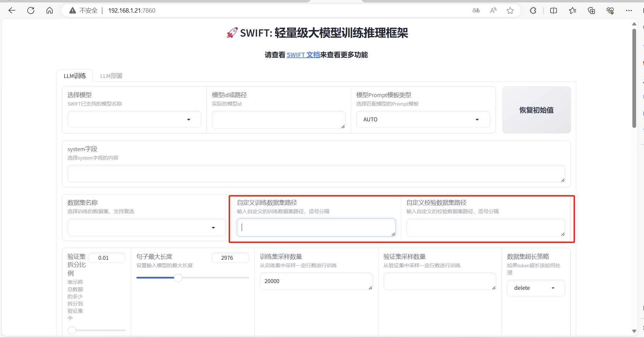Add page to favorites with star icon
The height and width of the screenshot is (338, 644).
(x=510, y=11)
